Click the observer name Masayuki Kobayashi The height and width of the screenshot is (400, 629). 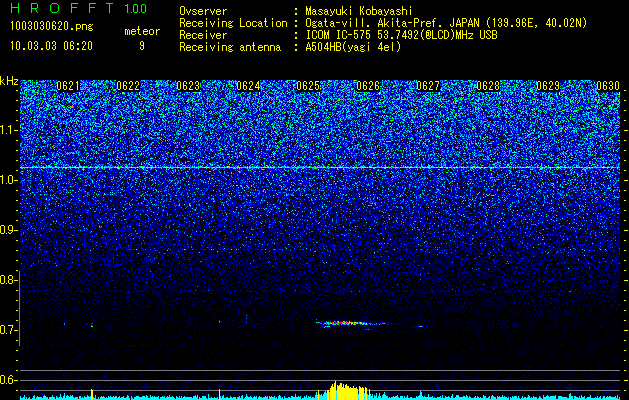coord(359,11)
